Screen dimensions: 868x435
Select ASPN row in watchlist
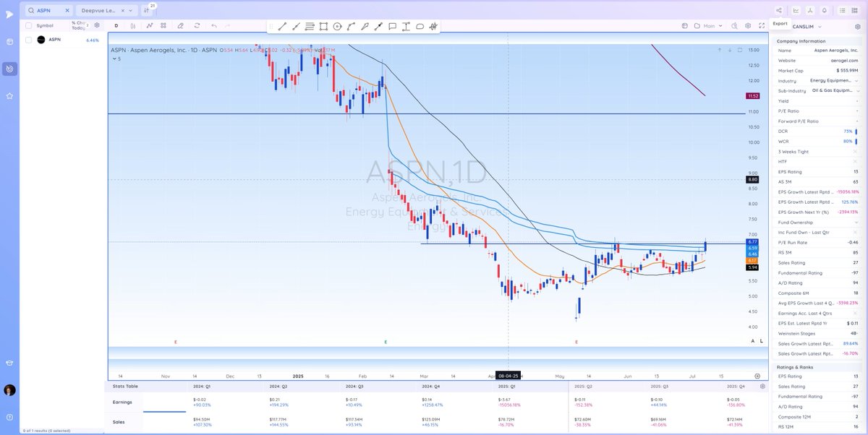click(61, 40)
